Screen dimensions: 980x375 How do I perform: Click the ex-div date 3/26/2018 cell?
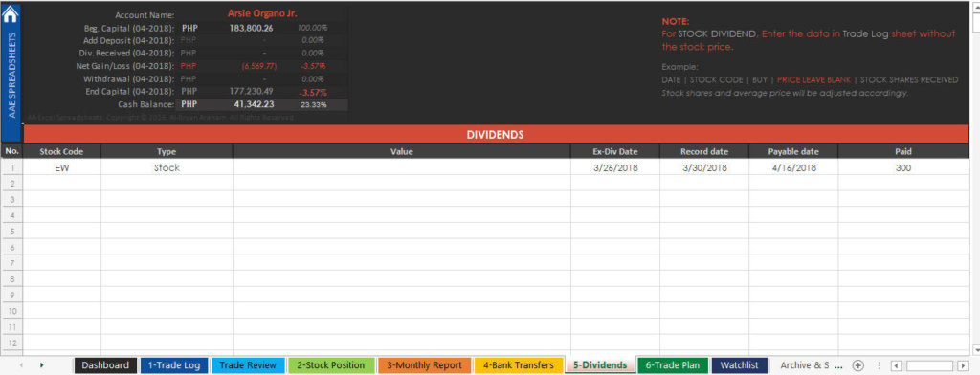pyautogui.click(x=615, y=167)
